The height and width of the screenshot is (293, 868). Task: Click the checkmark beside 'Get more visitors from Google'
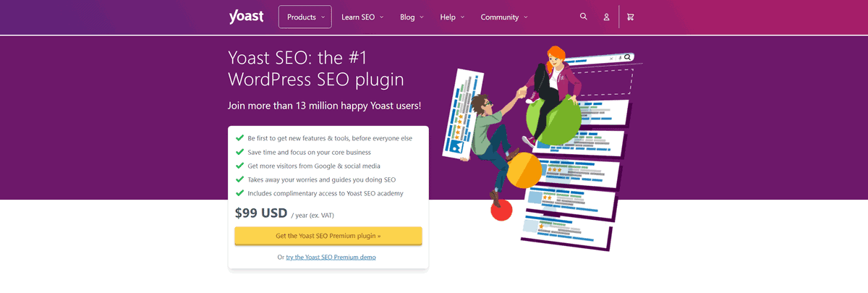(x=239, y=166)
